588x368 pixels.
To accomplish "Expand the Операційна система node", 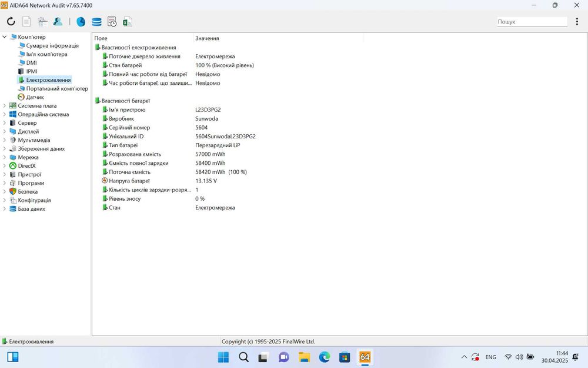I will click(5, 114).
